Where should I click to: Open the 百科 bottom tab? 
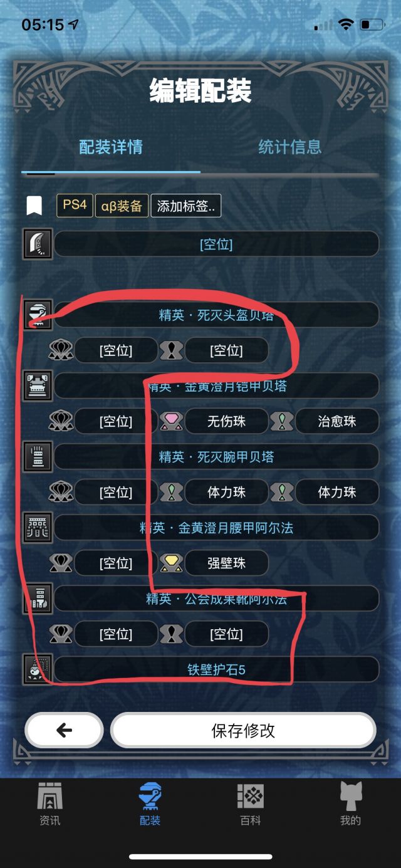coord(251,804)
